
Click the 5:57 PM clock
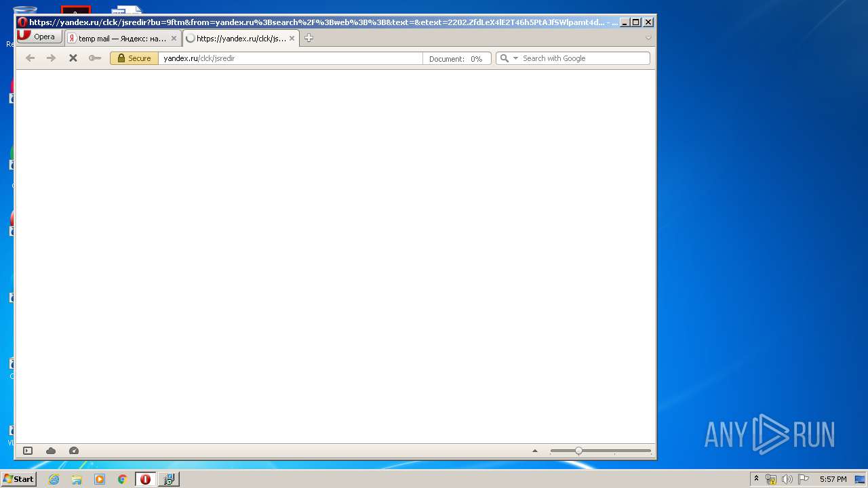click(833, 479)
